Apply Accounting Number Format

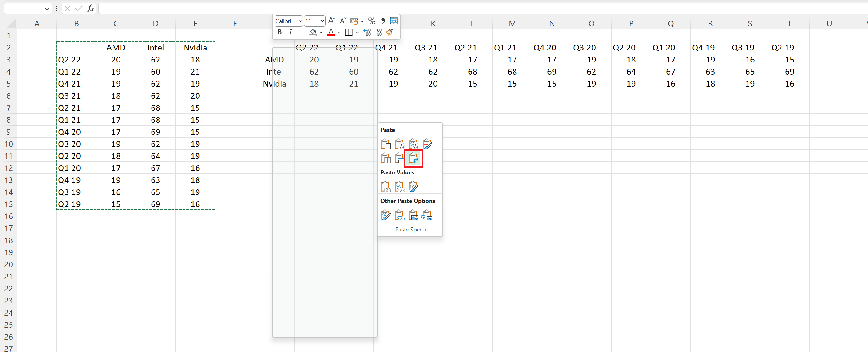(x=353, y=21)
